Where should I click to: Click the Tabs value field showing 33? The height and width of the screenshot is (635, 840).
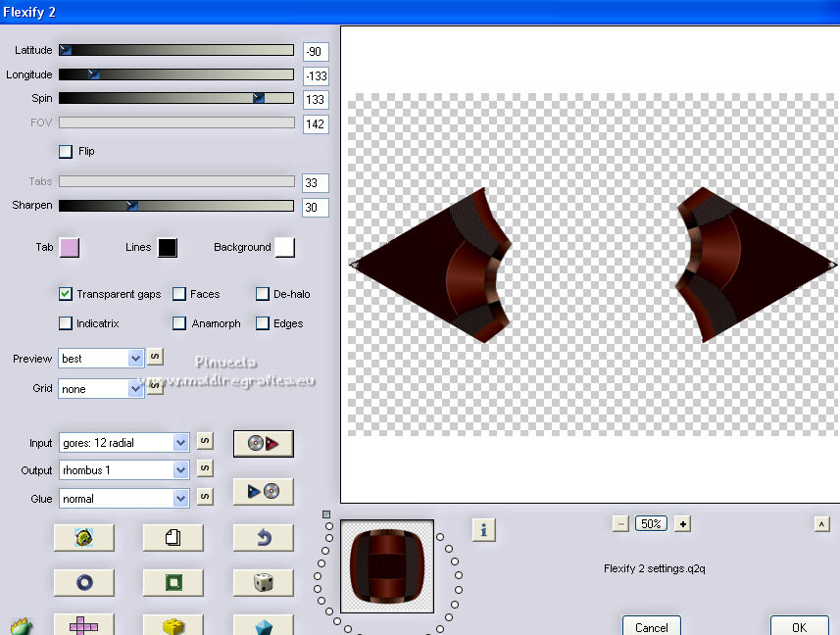316,183
